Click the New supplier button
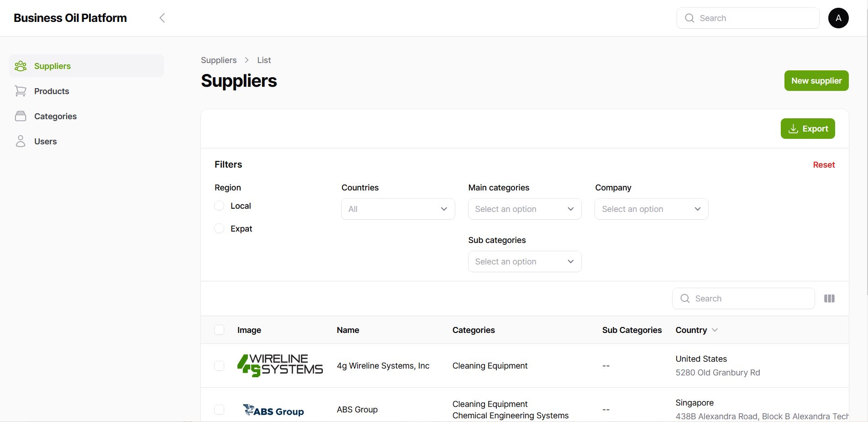868x422 pixels. 816,81
